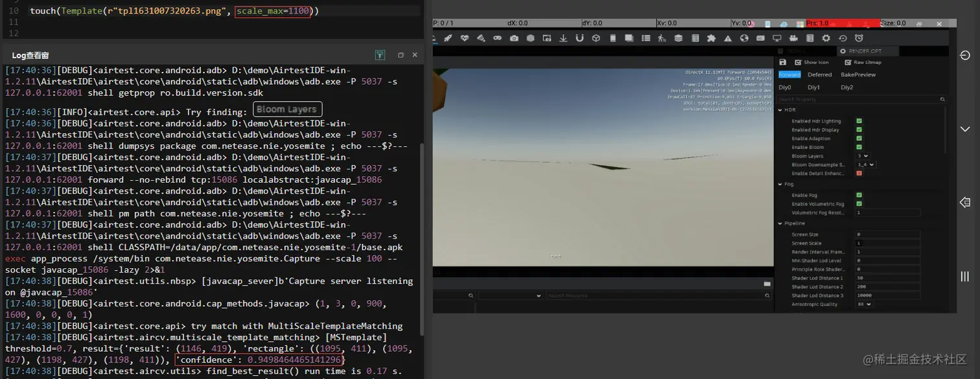Click the Screen Size value field
The width and height of the screenshot is (980, 379).
point(888,235)
